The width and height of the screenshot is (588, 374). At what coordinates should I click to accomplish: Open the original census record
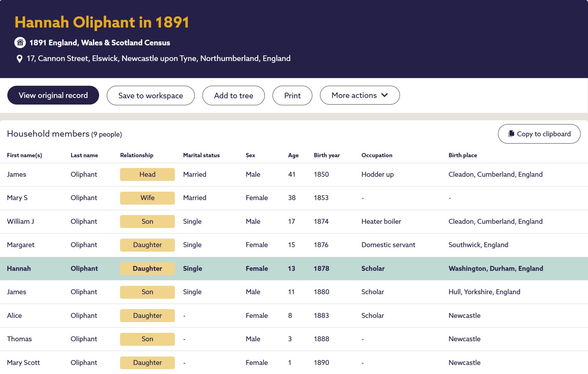point(53,95)
